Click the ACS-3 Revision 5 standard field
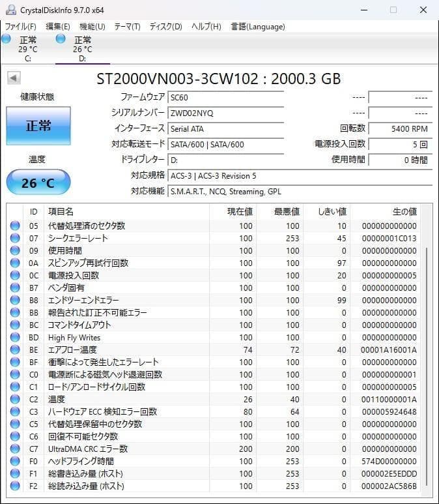439x504 pixels. click(x=300, y=175)
